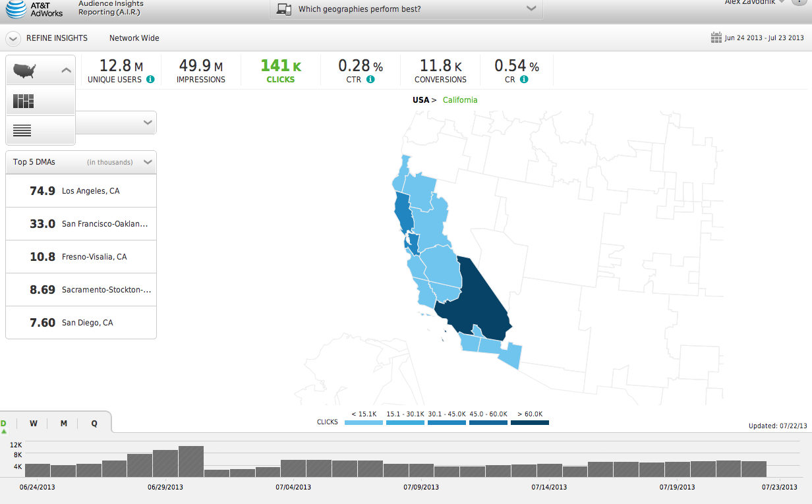
Task: Click the monitor icon beside the geographies question
Action: click(285, 9)
